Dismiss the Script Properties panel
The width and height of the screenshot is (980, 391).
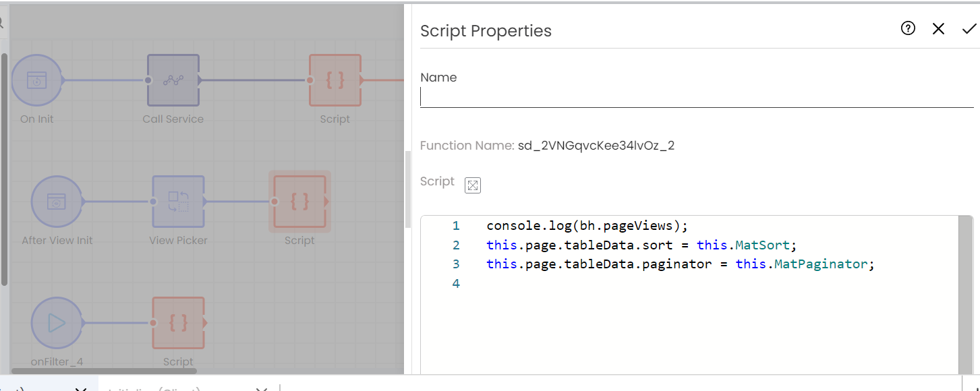pyautogui.click(x=938, y=28)
